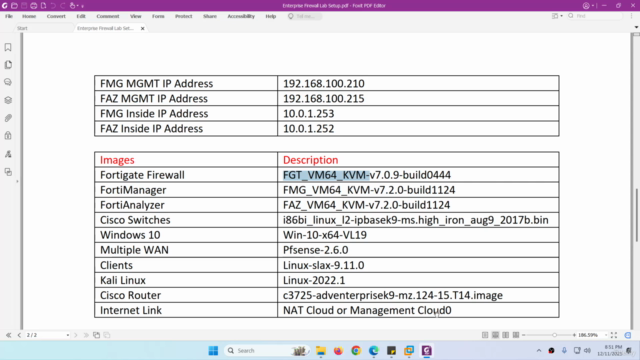Screen dimensions: 640x360
Task: Click the Save icon in quick access toolbar
Action: coord(24,6)
